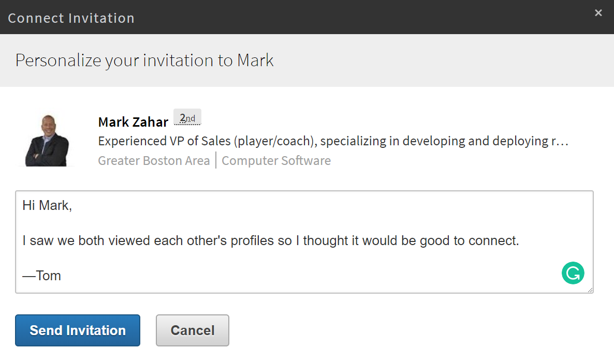Viewport: 614px width, 364px height.
Task: Send the invitation to Mark
Action: (78, 330)
